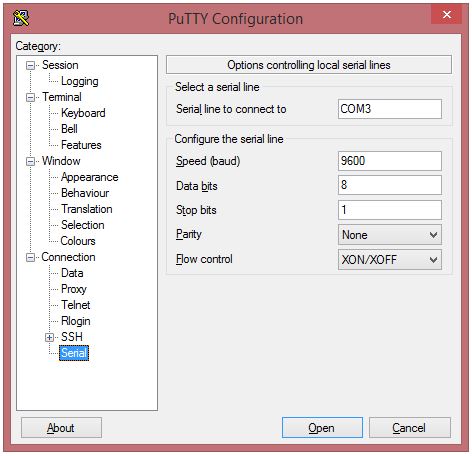
Task: Click the PuTTY icon in title bar
Action: (21, 18)
